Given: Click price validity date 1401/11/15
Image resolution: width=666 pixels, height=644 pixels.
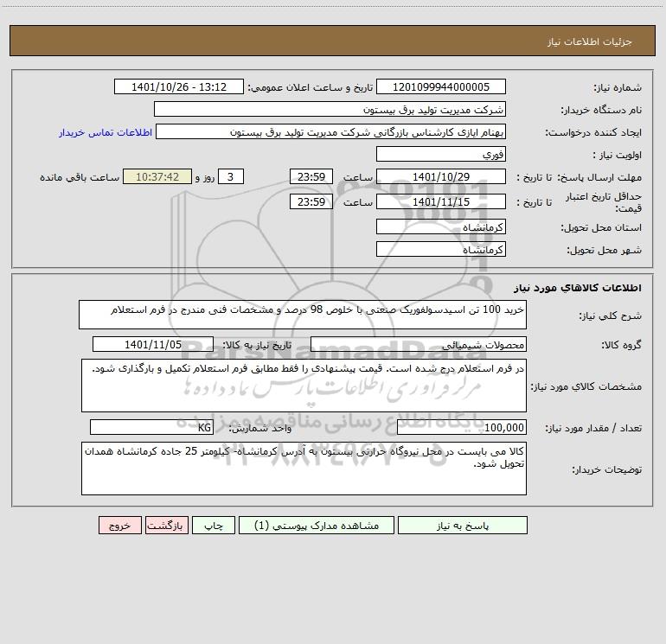Looking at the screenshot, I should point(441,201).
